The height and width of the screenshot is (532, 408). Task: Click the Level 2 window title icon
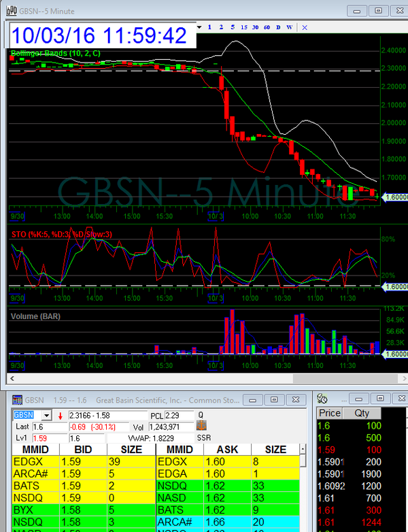pyautogui.click(x=17, y=399)
